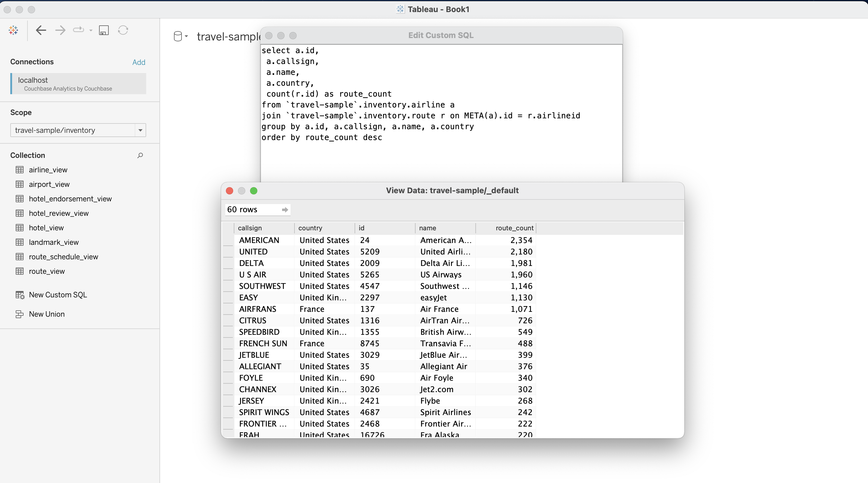
Task: Click the Air France name cell
Action: (x=445, y=309)
